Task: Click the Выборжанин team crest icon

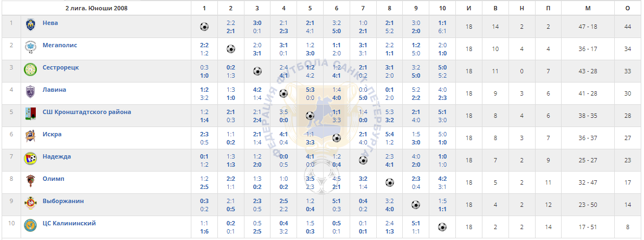Action: (30, 203)
